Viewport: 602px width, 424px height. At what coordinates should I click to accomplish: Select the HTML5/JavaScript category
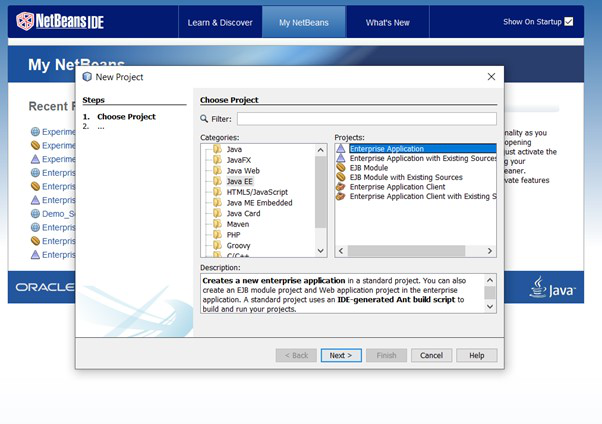(x=257, y=192)
